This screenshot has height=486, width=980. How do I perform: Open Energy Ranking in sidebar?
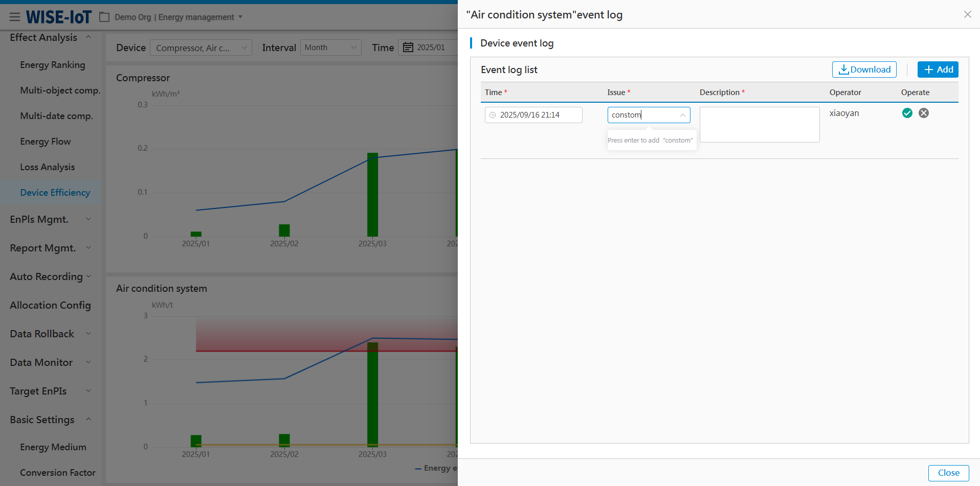(52, 65)
